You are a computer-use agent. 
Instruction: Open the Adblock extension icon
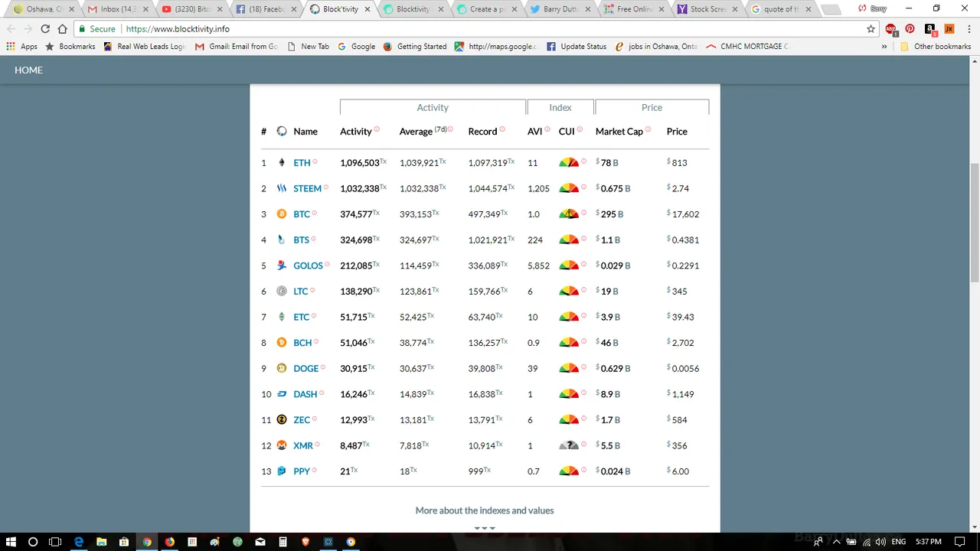(891, 29)
